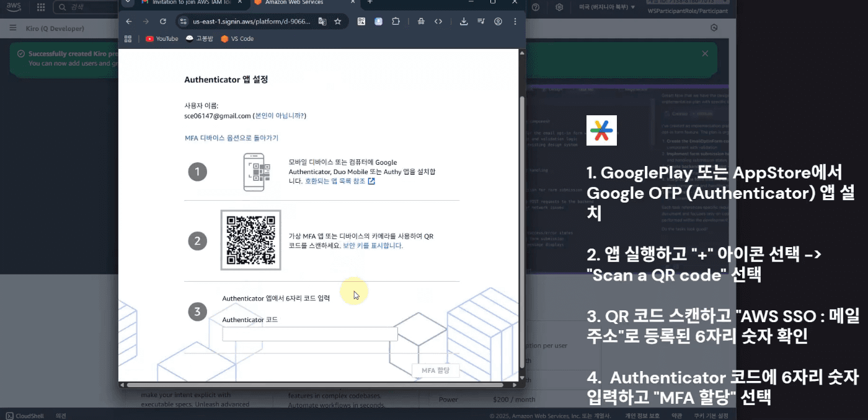This screenshot has width=868, height=420.
Task: Switch to the Invitation to join AWS IAM tab
Action: [190, 2]
